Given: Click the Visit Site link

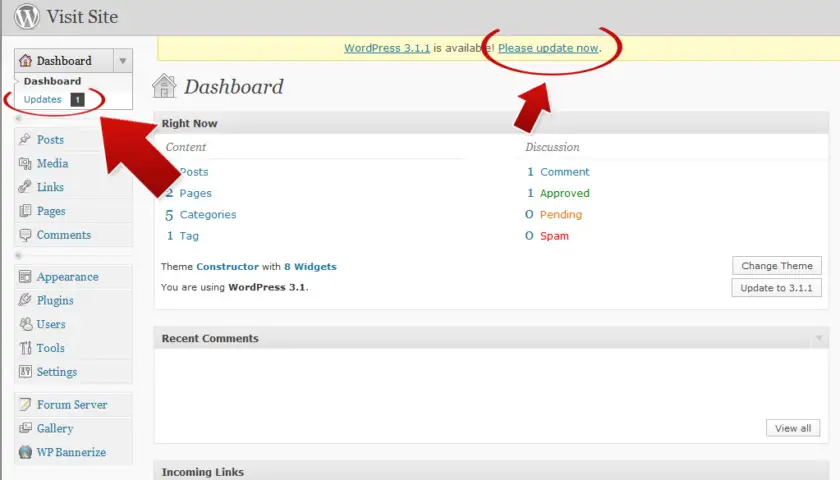Looking at the screenshot, I should point(82,17).
